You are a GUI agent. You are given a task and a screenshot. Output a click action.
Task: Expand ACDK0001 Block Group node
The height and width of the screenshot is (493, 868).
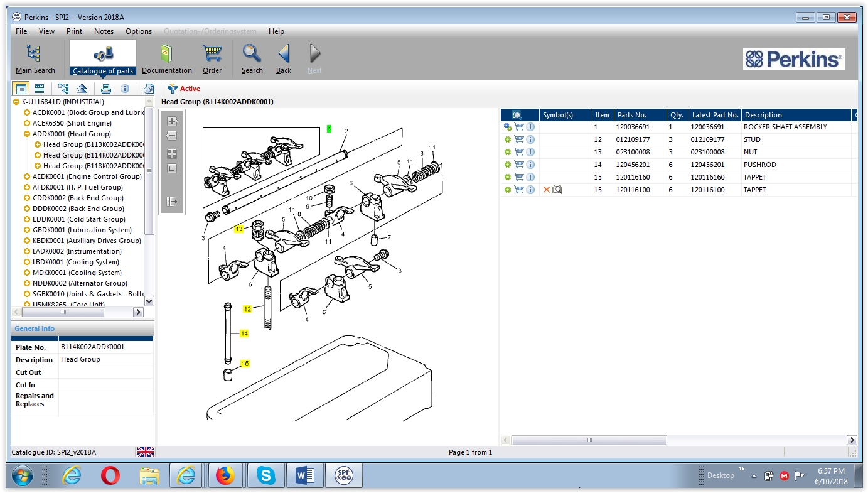coord(27,112)
